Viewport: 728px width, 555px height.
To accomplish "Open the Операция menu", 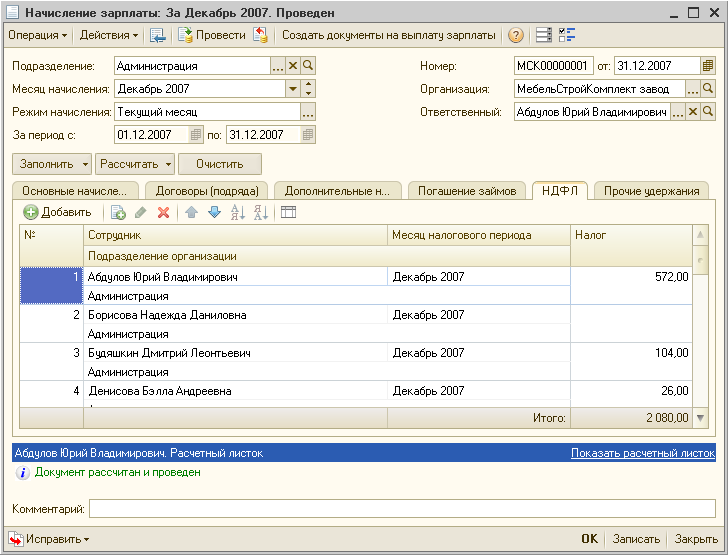I will [38, 35].
